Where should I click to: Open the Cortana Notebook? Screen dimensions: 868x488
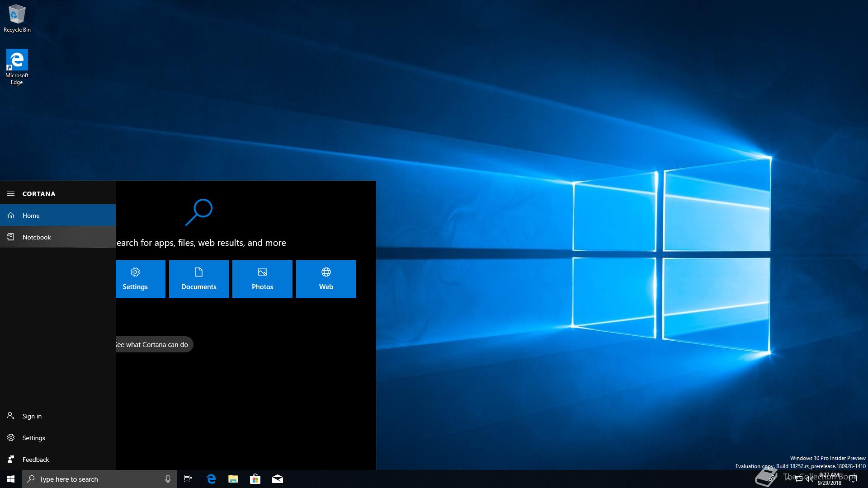(36, 237)
